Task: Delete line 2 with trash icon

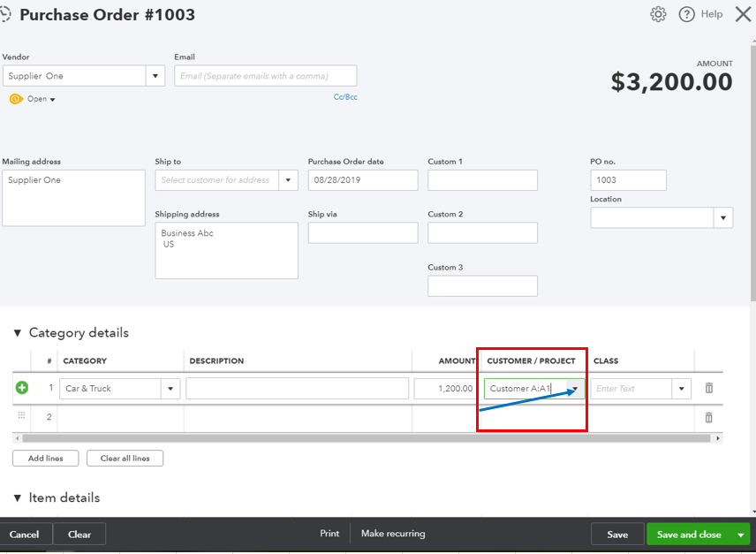Action: pyautogui.click(x=708, y=418)
